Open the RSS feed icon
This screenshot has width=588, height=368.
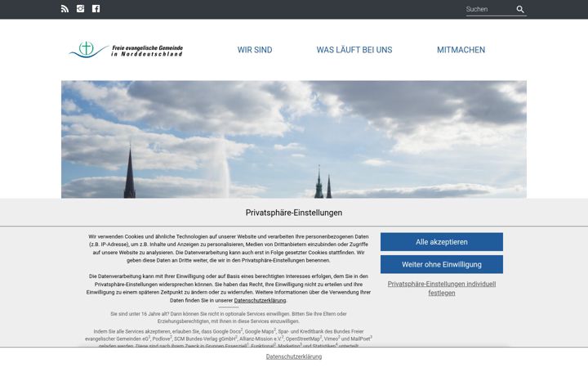(x=65, y=9)
